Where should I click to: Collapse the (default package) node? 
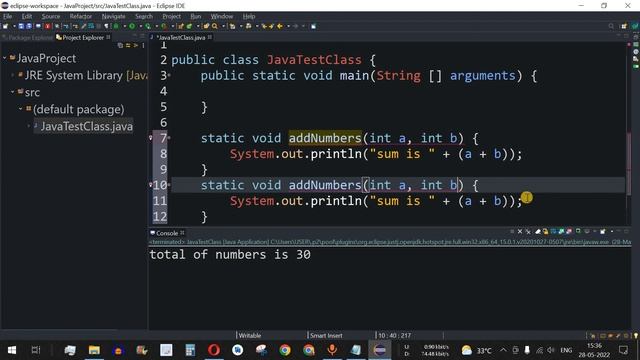21,109
